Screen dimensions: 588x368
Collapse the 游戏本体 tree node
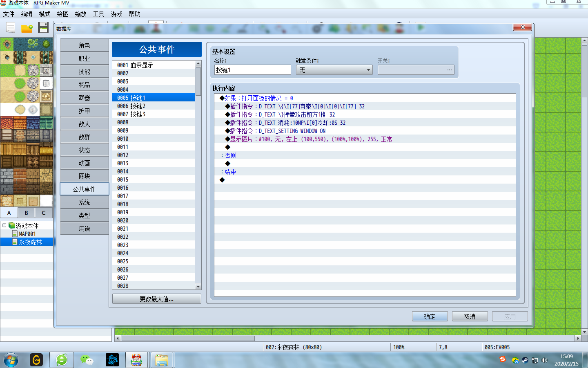coord(4,225)
